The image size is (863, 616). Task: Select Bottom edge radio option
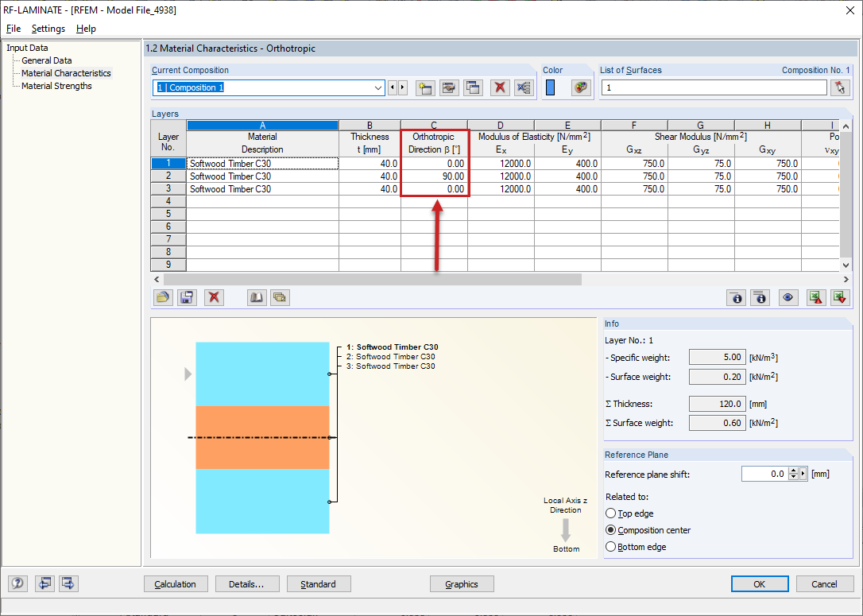coord(611,547)
